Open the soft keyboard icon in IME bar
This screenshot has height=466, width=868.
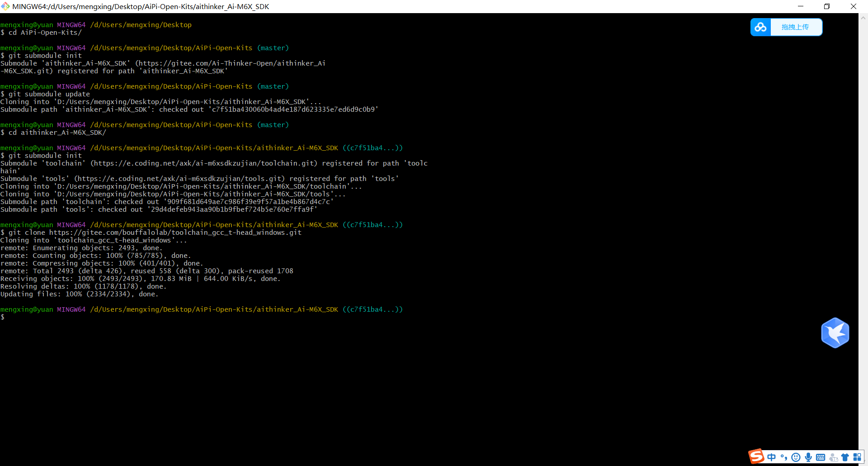[x=821, y=457]
